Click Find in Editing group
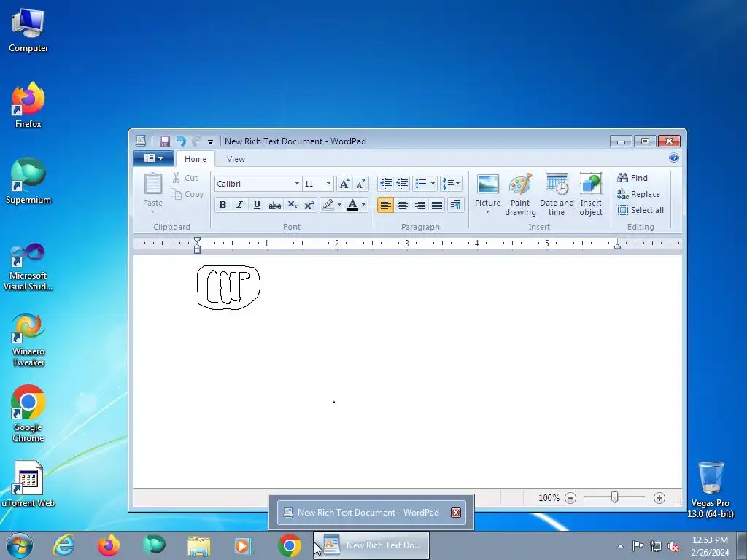The width and height of the screenshot is (747, 560). 632,178
